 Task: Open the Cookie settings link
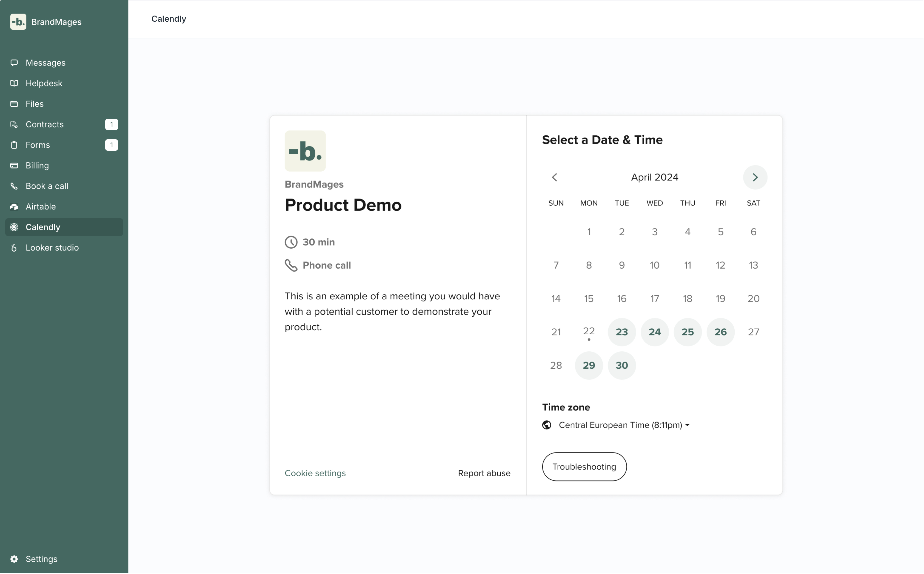coord(315,474)
